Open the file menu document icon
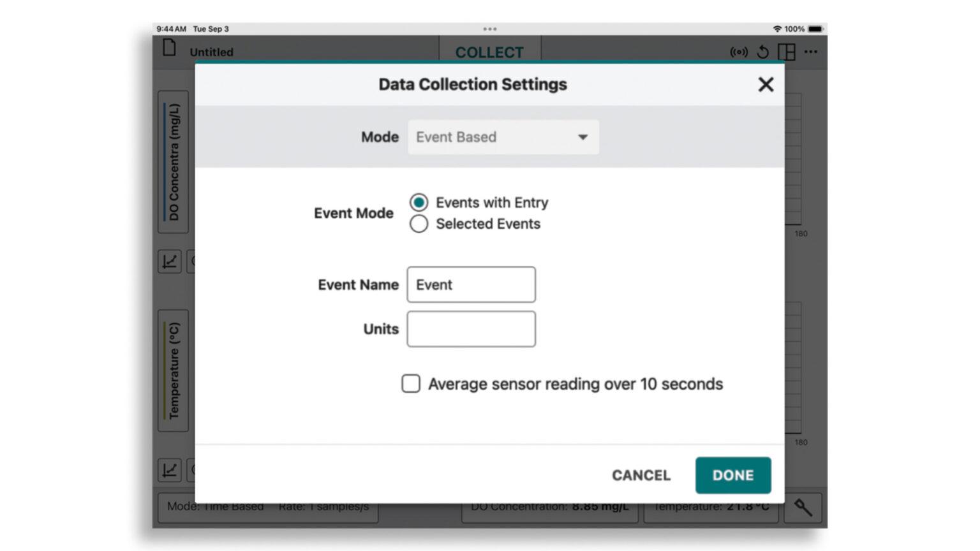 point(169,48)
